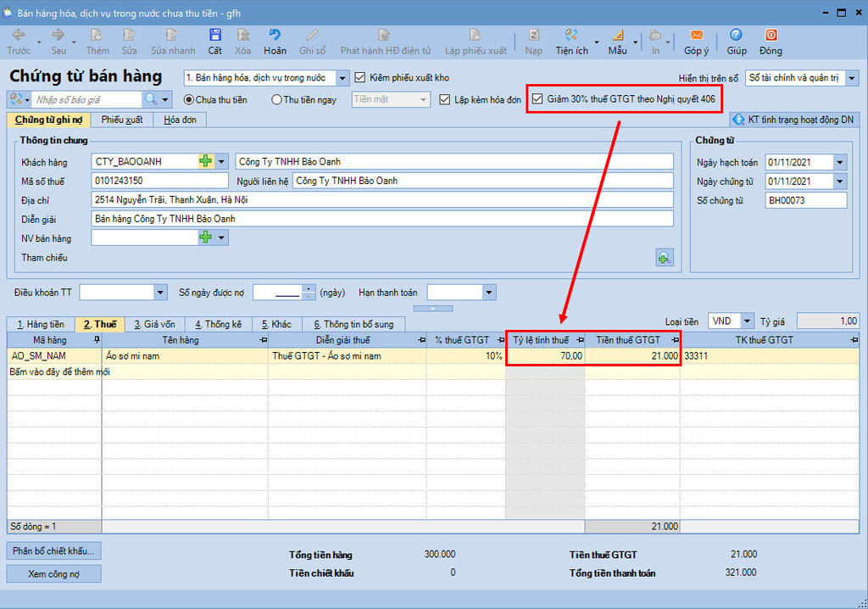Image resolution: width=868 pixels, height=609 pixels.
Task: Switch to Phiếu xuất tab
Action: click(122, 120)
